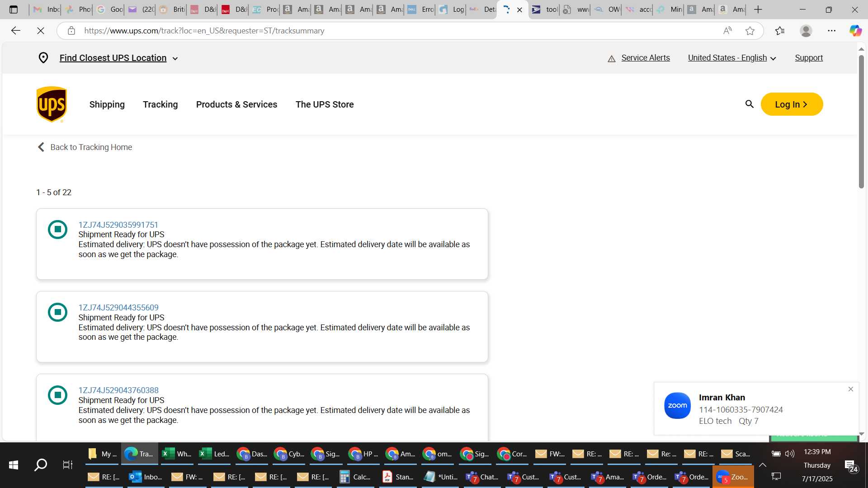This screenshot has height=488, width=868.
Task: Open the UPS site search magnifier
Action: pyautogui.click(x=749, y=104)
